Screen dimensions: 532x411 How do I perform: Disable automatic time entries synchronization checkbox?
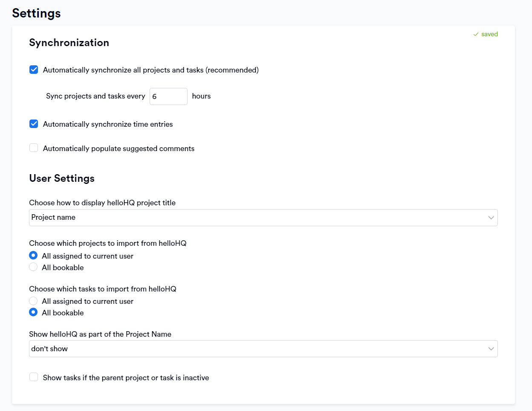pos(34,124)
